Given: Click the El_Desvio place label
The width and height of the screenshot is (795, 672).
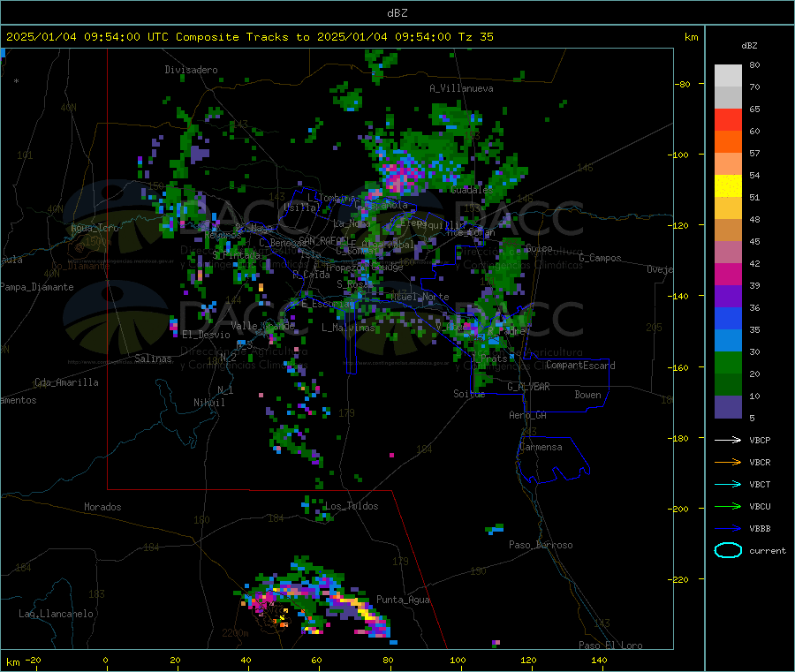Looking at the screenshot, I should point(206,335).
